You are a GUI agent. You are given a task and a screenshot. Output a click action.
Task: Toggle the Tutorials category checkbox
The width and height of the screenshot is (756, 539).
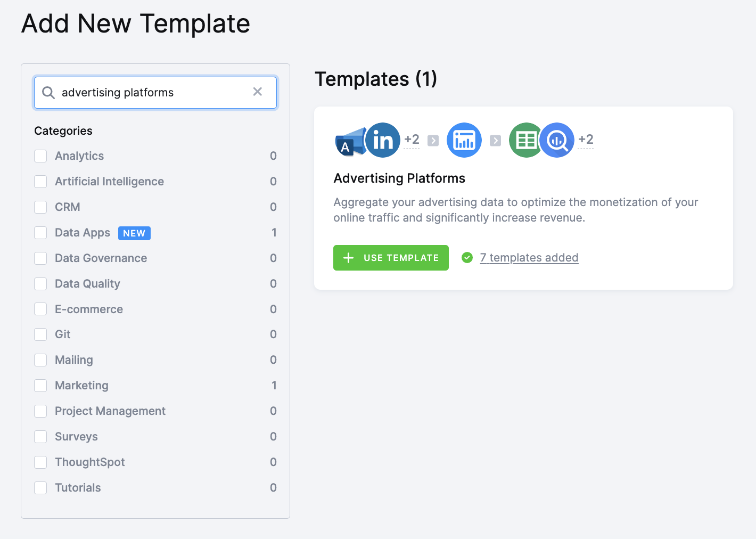pyautogui.click(x=40, y=488)
